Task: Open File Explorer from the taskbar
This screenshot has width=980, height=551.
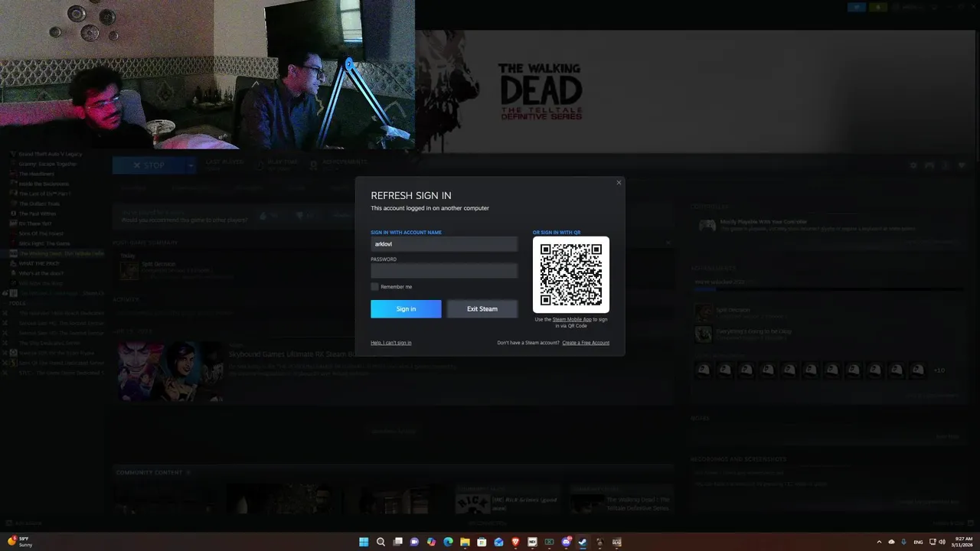Action: (x=465, y=542)
